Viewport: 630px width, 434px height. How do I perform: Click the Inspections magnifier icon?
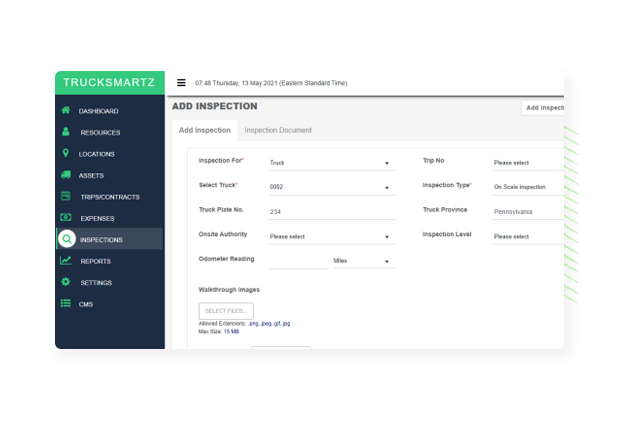point(67,239)
